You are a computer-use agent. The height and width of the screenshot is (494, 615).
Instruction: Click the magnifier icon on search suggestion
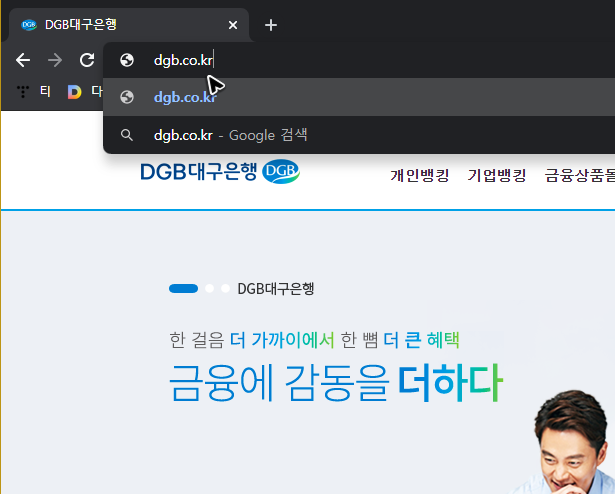[127, 135]
